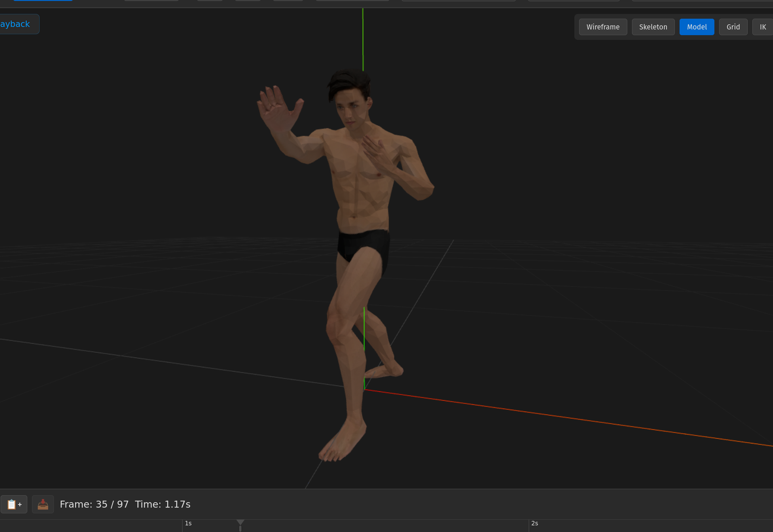Toggle the IK button
Screen dimensions: 773x532
763,27
